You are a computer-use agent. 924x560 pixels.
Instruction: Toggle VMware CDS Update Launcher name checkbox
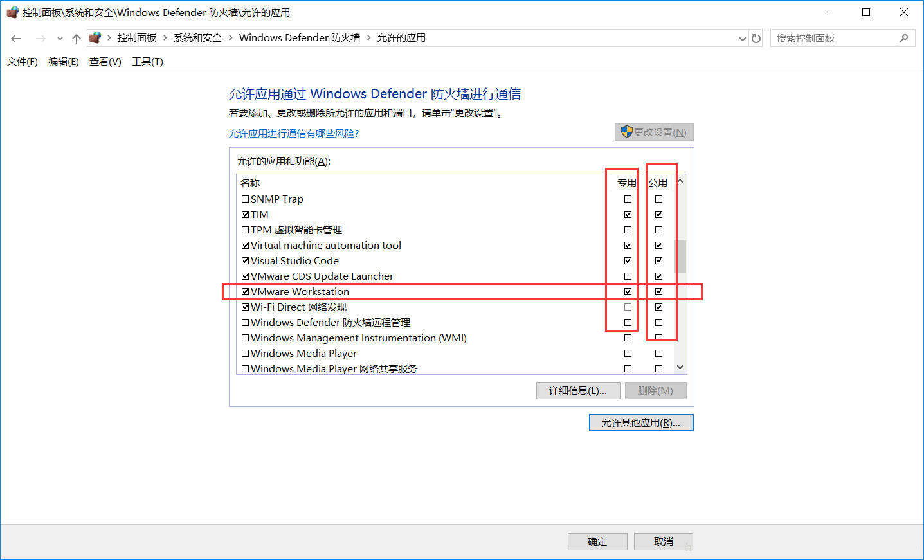pos(245,276)
